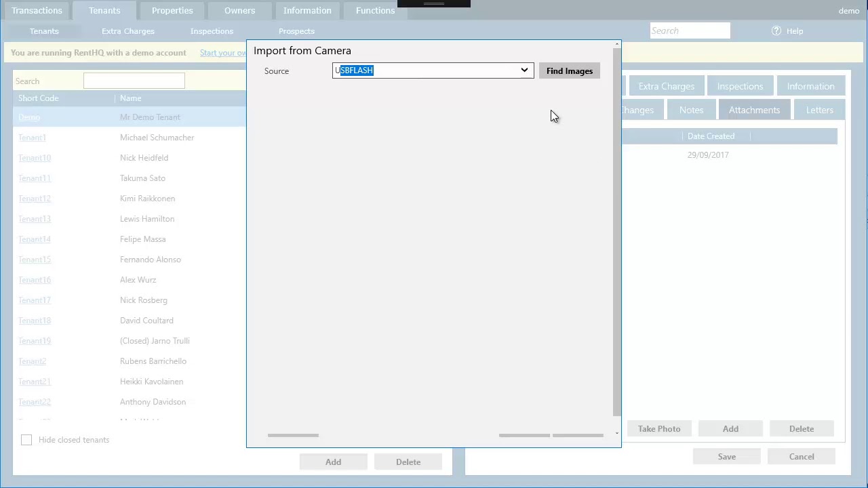Open the Functions tab
The height and width of the screenshot is (488, 868).
[375, 11]
